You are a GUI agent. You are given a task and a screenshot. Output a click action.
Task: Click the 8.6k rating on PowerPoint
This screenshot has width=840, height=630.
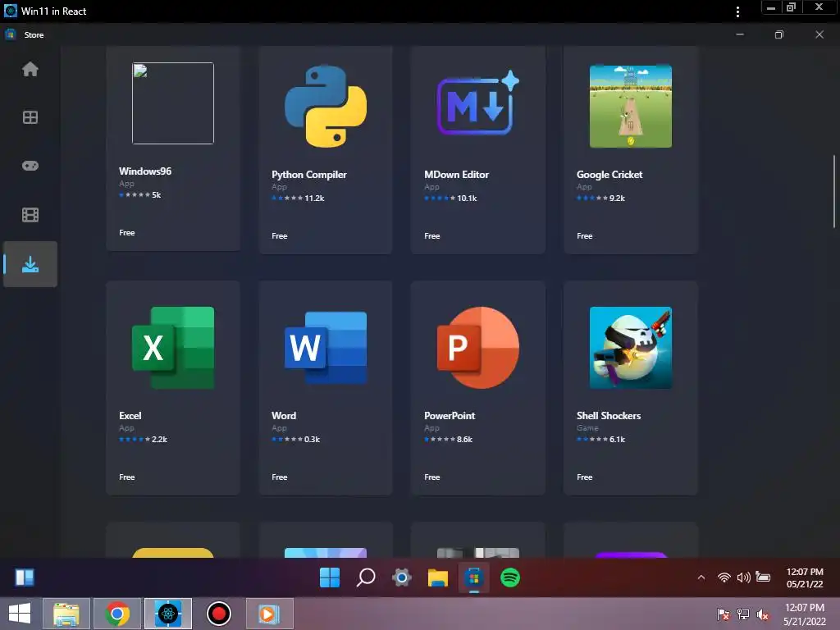(464, 440)
